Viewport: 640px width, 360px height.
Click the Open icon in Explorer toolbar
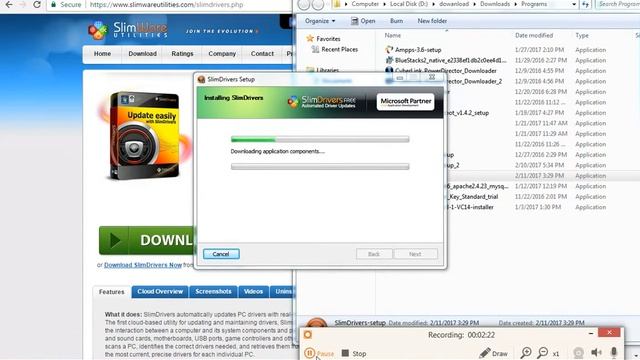pyautogui.click(x=354, y=21)
